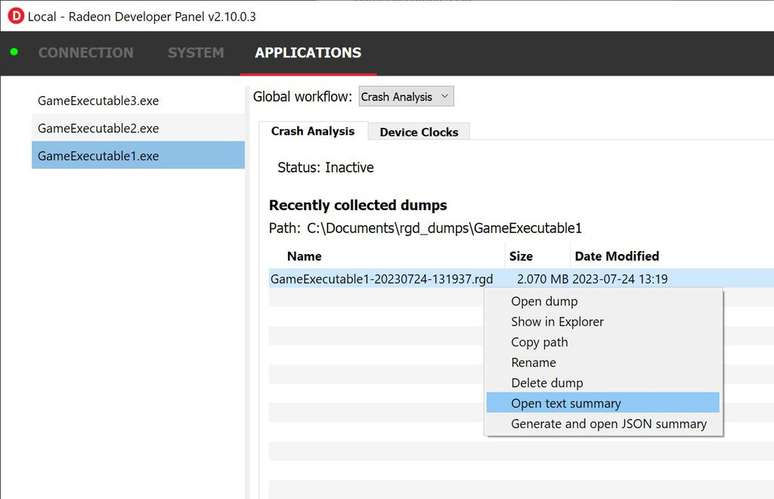Click the Radeon Developer Panel logo icon
Screen dimensions: 774x499
(16, 16)
